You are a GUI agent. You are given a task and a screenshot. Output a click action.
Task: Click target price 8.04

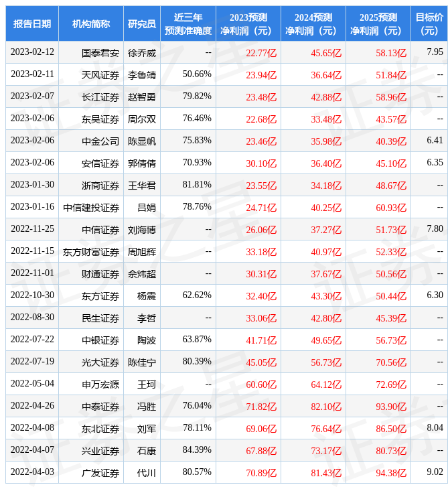435,427
